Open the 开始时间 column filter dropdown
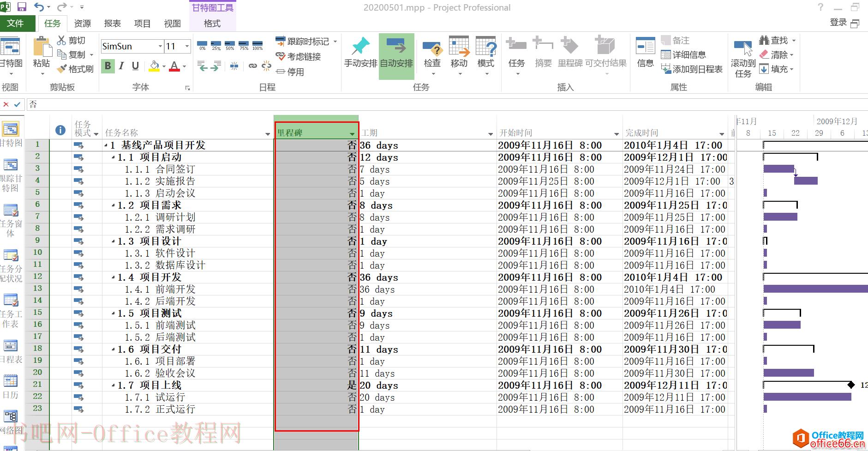The width and height of the screenshot is (868, 451). (x=617, y=134)
